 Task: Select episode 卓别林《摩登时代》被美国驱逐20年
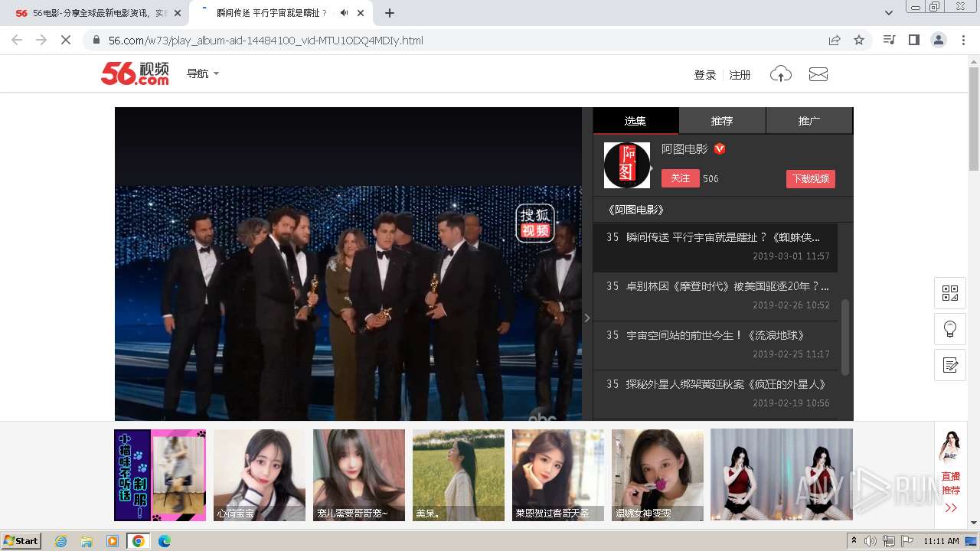pos(715,295)
